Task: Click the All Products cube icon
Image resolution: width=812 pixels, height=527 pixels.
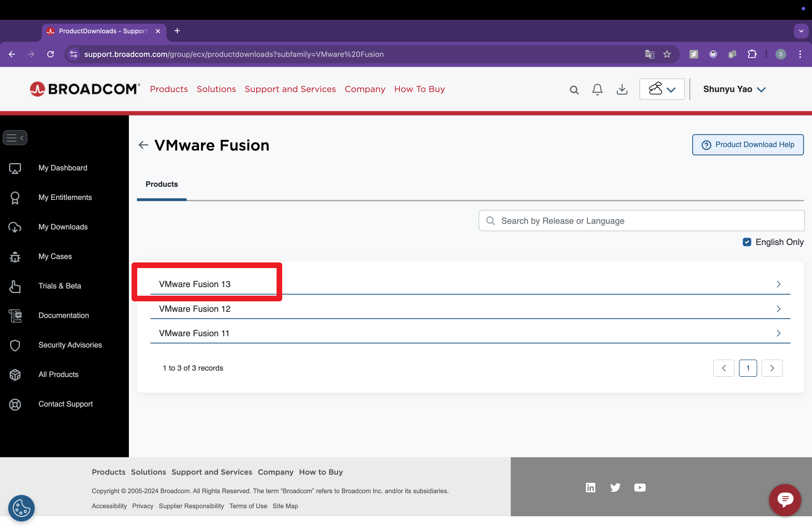Action: point(15,375)
